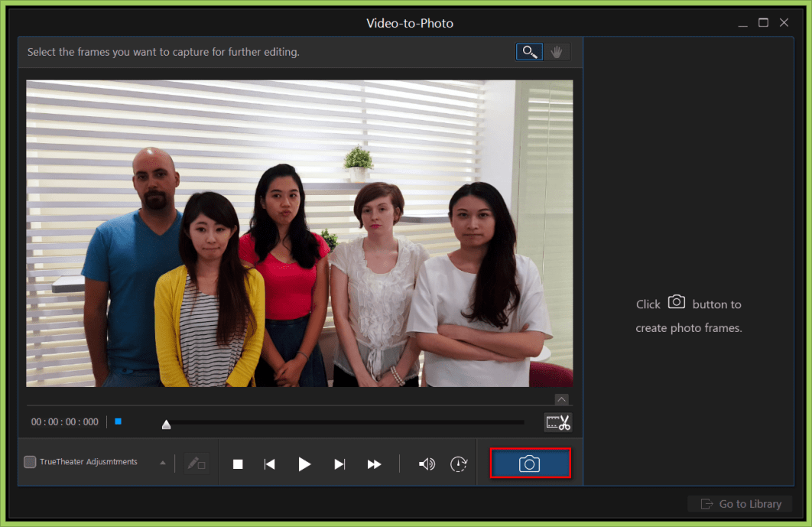This screenshot has width=812, height=527.
Task: Open the volume speaker control
Action: click(x=427, y=464)
